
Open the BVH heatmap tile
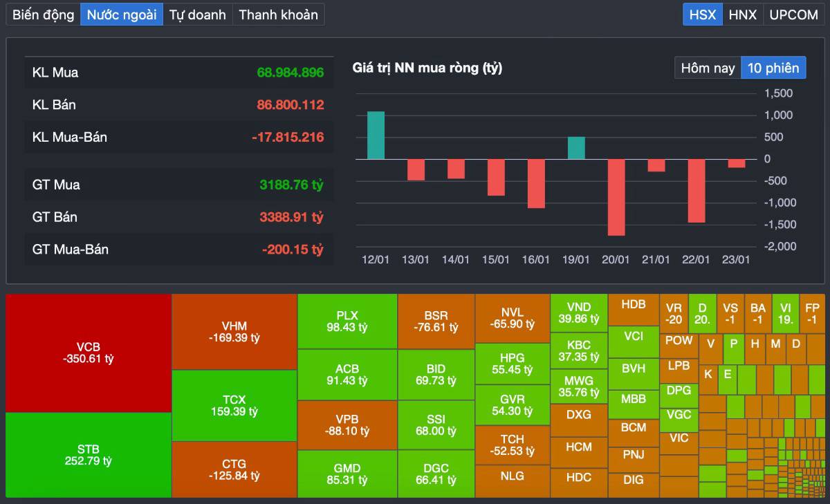[634, 373]
